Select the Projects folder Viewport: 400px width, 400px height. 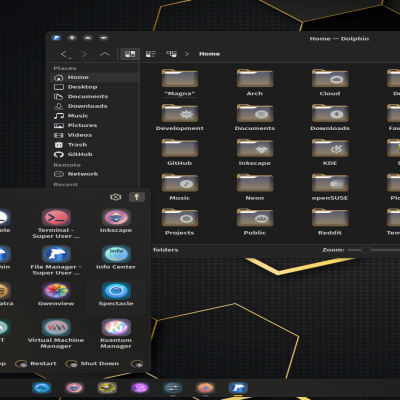click(180, 223)
